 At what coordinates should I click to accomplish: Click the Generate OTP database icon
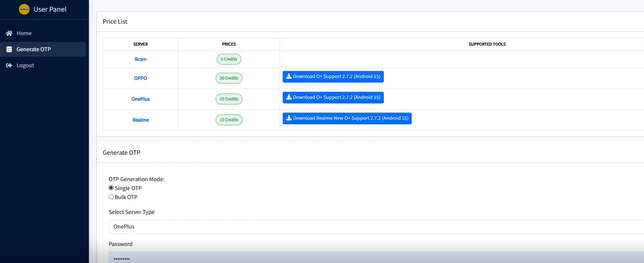[x=9, y=50]
